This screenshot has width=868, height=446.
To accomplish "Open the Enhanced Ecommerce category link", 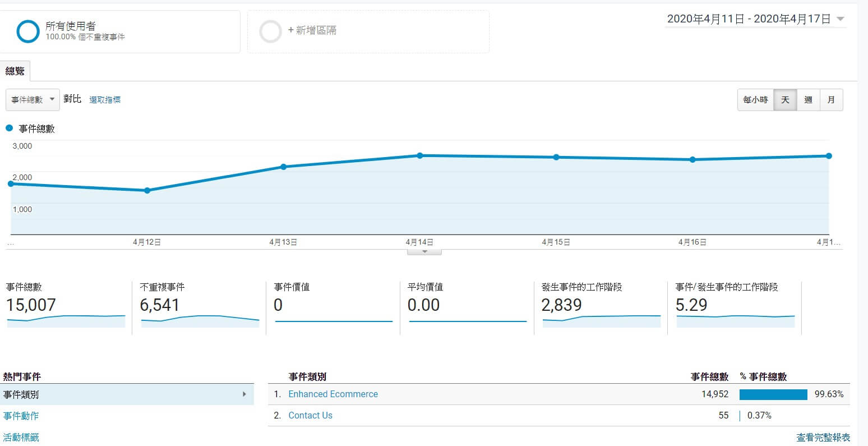I will point(333,394).
